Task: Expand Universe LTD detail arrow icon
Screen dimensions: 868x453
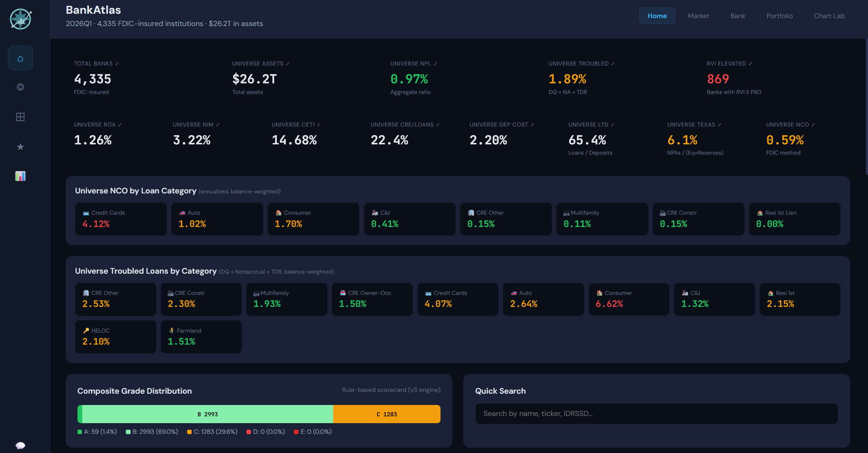Action: pos(613,125)
